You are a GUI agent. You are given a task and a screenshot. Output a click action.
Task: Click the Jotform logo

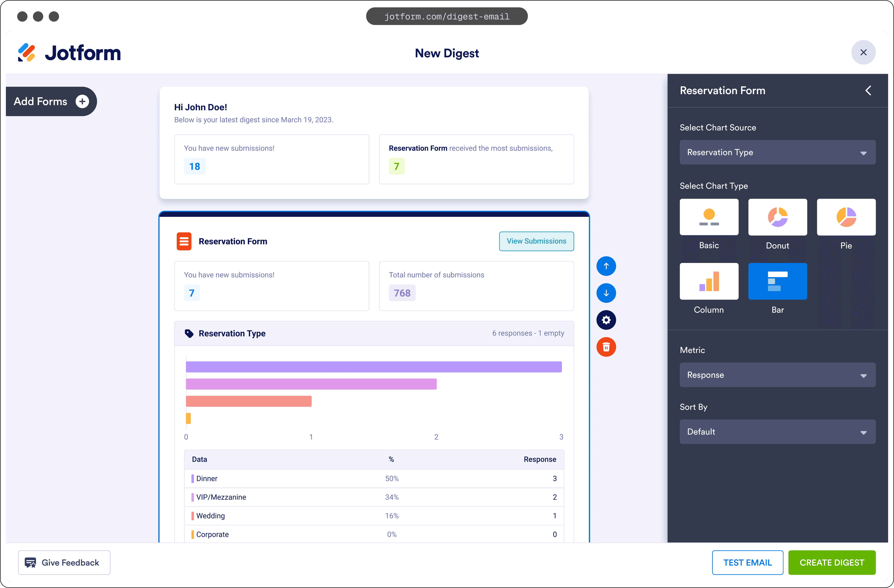pos(69,53)
